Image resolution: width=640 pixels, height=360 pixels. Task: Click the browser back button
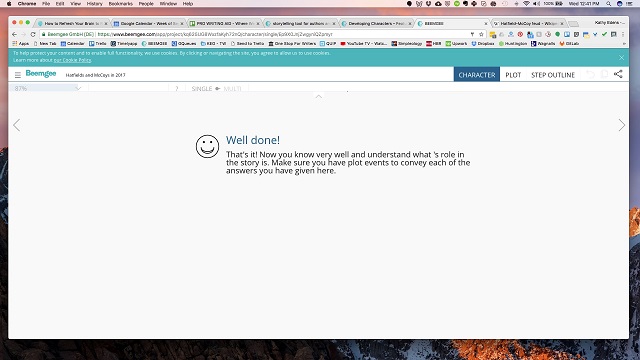14,34
